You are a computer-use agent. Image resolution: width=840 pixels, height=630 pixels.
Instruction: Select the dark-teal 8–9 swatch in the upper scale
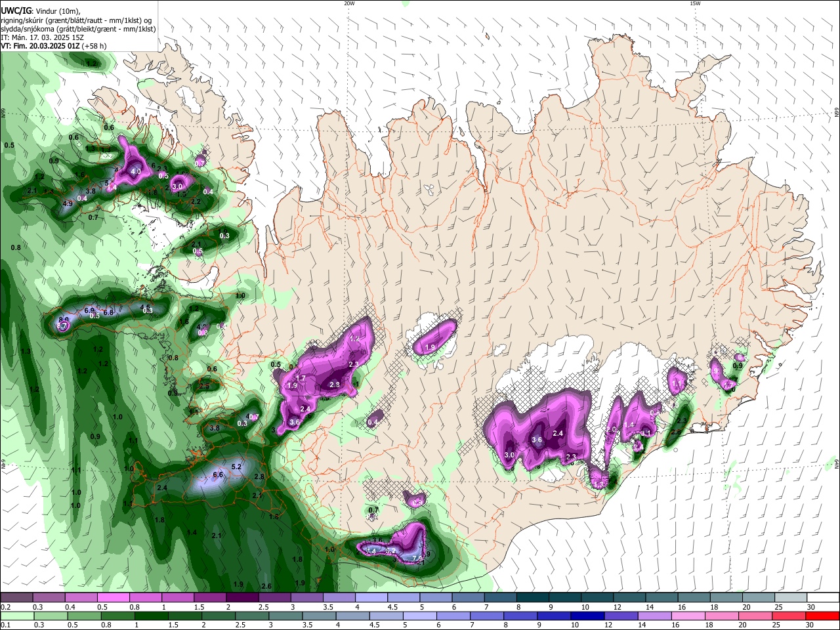pos(532,598)
